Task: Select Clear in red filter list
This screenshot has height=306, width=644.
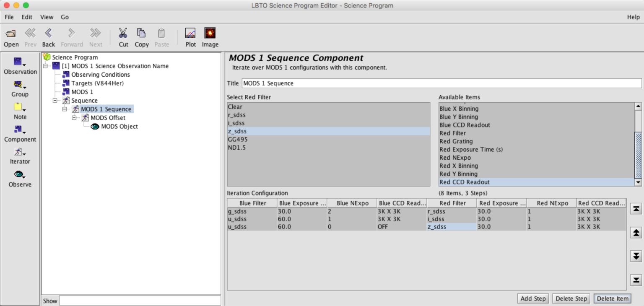Action: pyautogui.click(x=328, y=107)
